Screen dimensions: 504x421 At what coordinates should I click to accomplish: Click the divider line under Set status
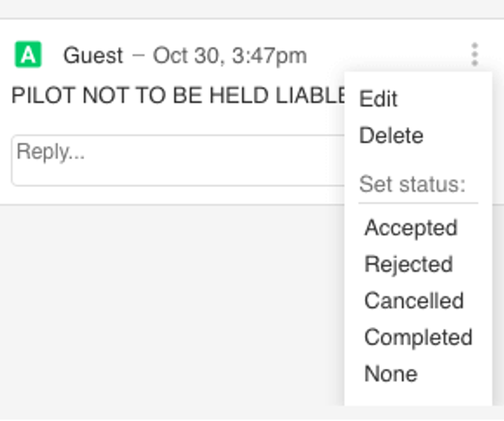(x=417, y=203)
